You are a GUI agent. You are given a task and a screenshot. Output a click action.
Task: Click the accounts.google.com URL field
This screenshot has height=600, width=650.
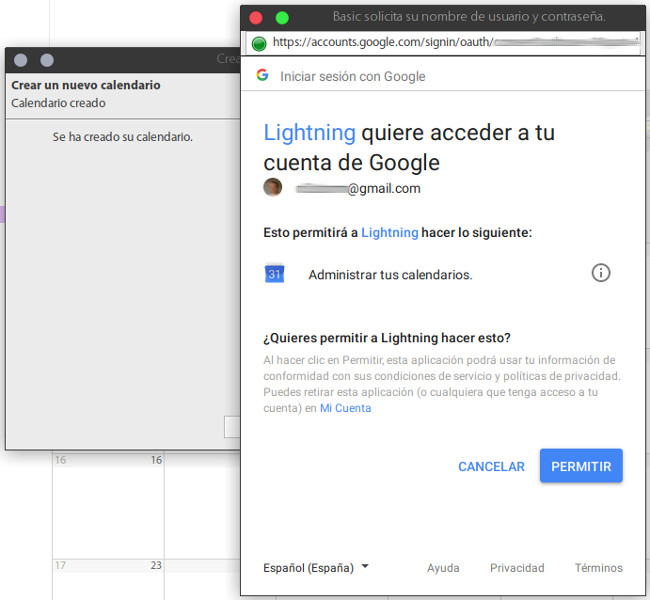443,43
